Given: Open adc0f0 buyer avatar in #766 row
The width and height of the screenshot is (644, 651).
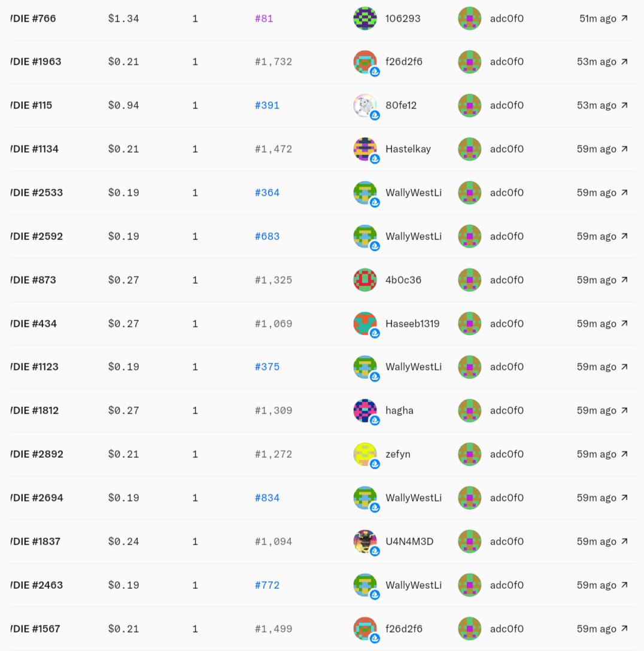Looking at the screenshot, I should (x=470, y=19).
